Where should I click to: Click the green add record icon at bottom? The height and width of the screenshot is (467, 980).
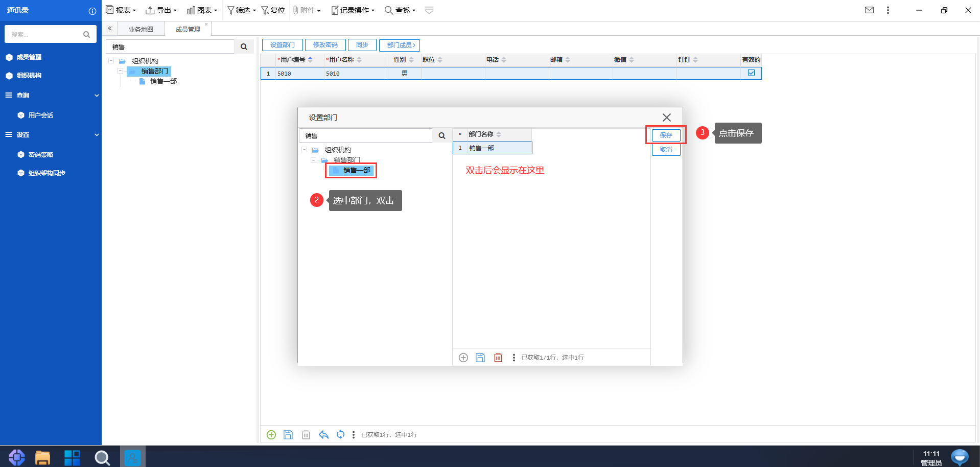271,435
